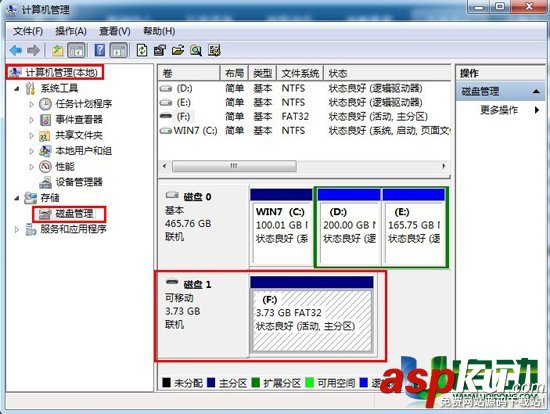The width and height of the screenshot is (550, 414).
Task: Click the open folder toolbar icon
Action: pos(178,51)
